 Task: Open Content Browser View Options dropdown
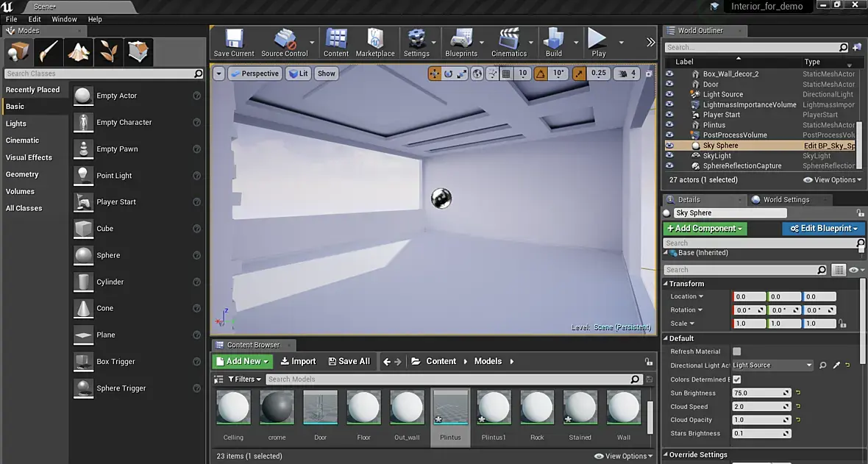coord(623,456)
